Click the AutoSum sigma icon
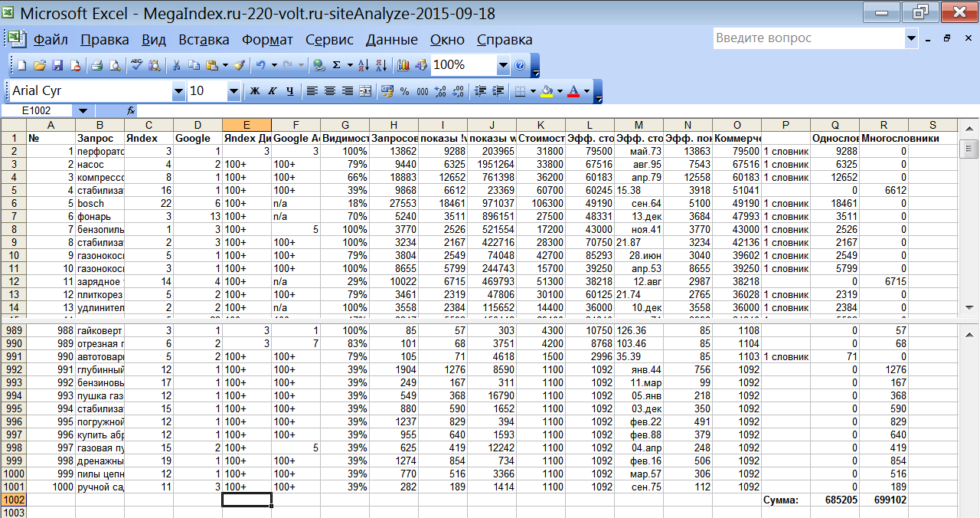The width and height of the screenshot is (980, 518). [336, 66]
